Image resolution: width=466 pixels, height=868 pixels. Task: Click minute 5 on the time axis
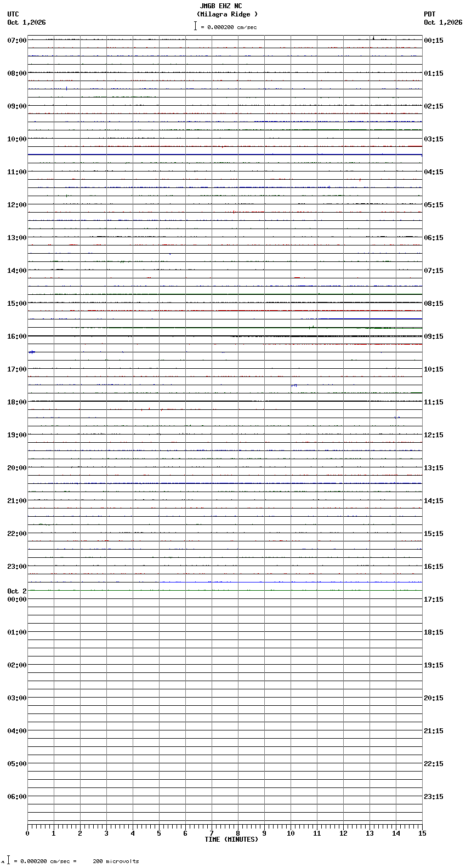(159, 833)
